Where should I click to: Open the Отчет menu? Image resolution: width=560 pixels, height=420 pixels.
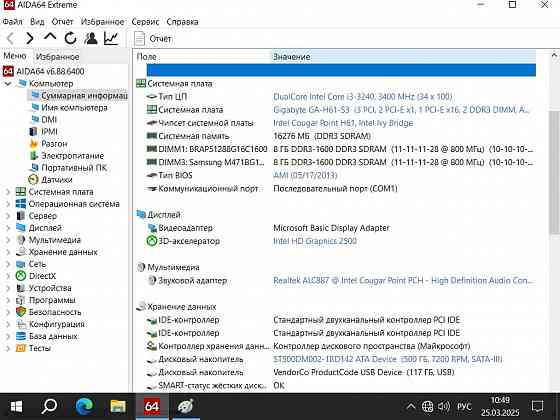[x=62, y=22]
